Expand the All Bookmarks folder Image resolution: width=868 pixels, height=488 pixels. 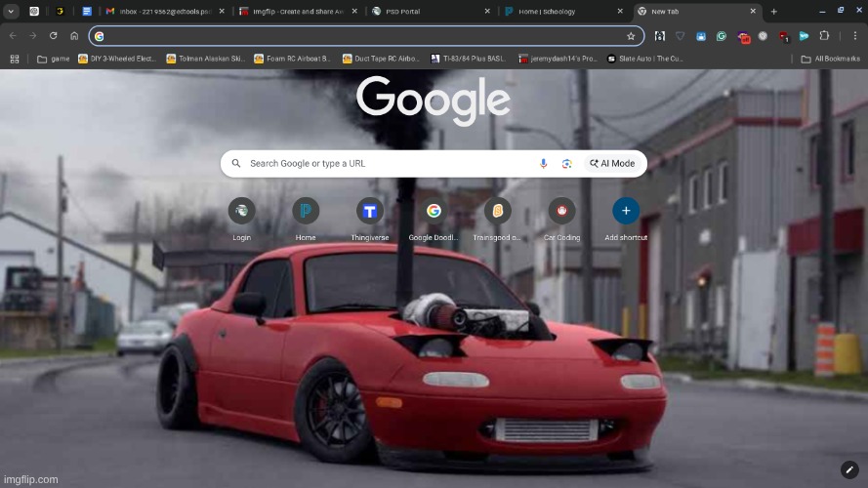[x=826, y=59]
